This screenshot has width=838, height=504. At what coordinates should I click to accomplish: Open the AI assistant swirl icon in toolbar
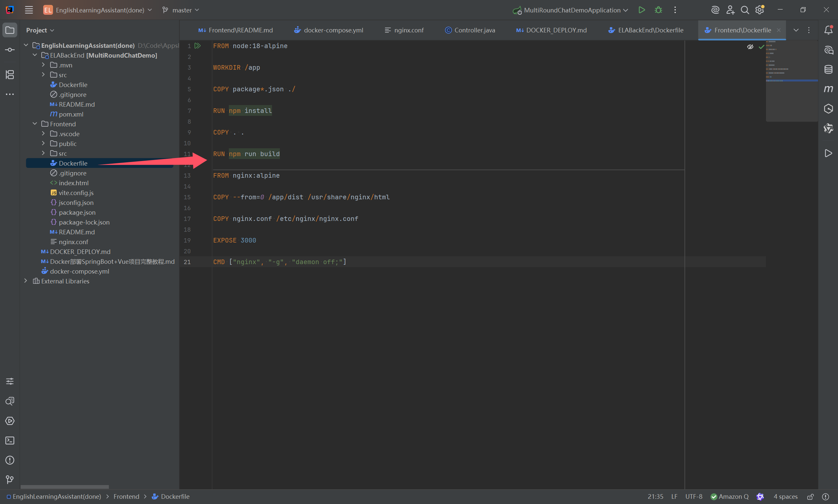click(x=715, y=10)
